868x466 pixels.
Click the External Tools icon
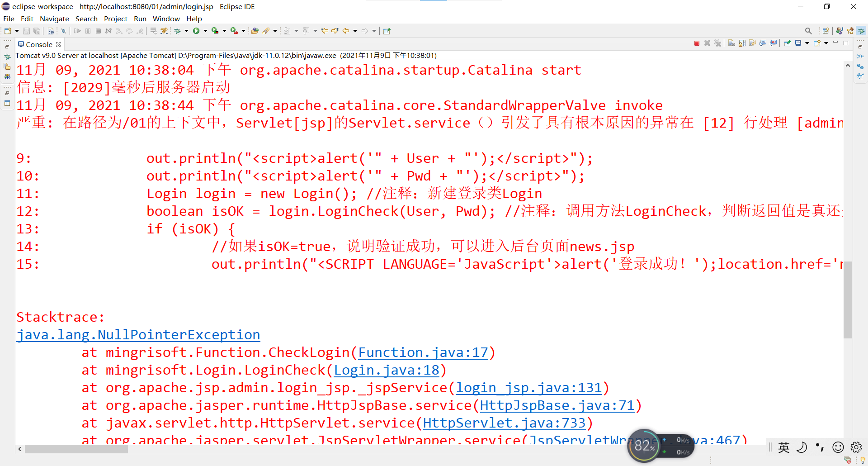tap(234, 31)
